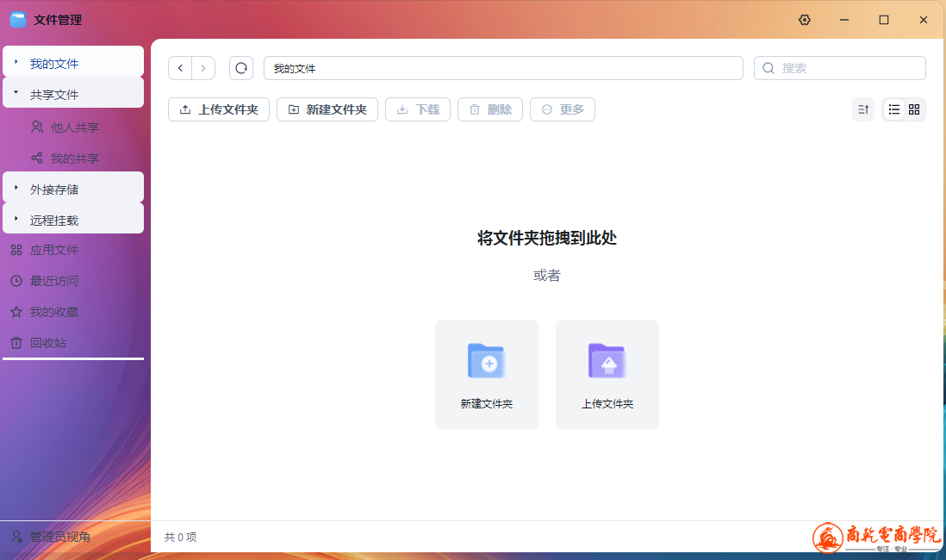Click the settings gear icon in title bar
The image size is (946, 560).
pyautogui.click(x=805, y=20)
